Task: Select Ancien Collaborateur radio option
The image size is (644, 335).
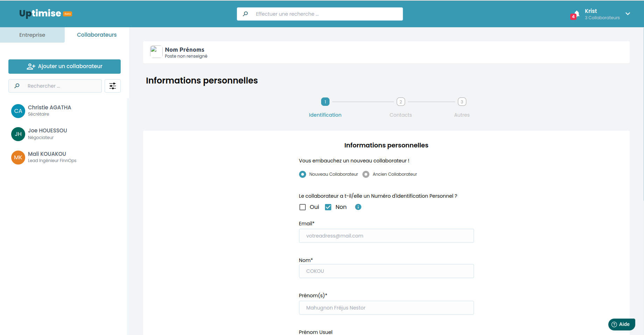Action: point(366,174)
